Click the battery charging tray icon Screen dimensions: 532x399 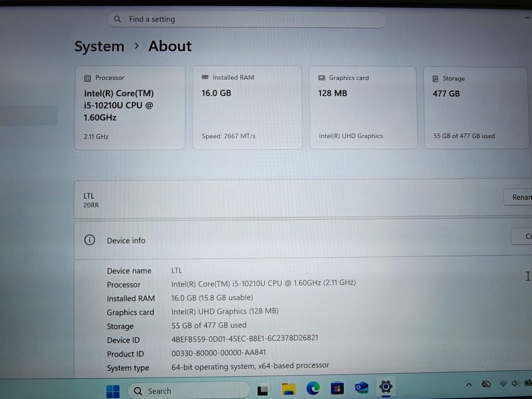(x=528, y=382)
